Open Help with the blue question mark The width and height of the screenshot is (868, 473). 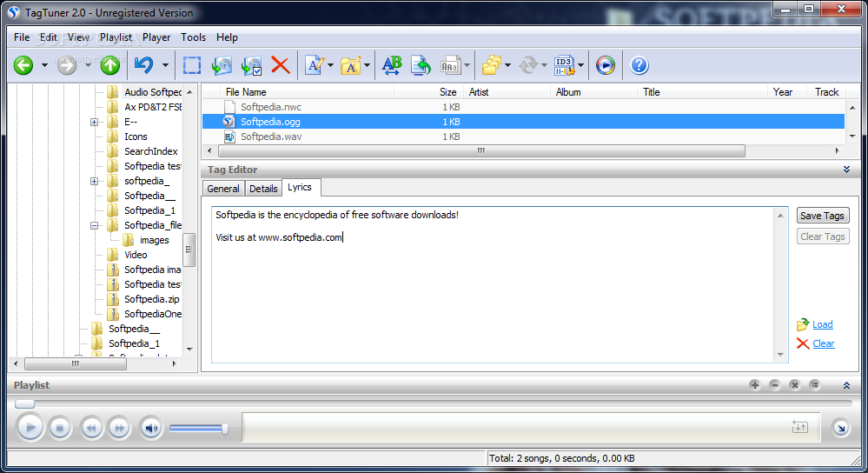(x=639, y=65)
